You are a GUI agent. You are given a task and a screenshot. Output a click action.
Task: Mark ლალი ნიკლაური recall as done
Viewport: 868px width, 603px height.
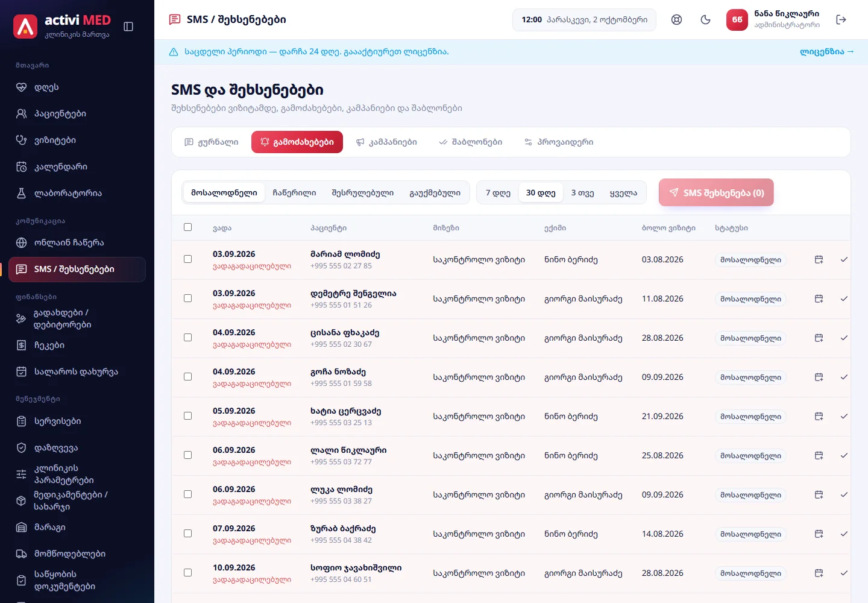pyautogui.click(x=844, y=455)
